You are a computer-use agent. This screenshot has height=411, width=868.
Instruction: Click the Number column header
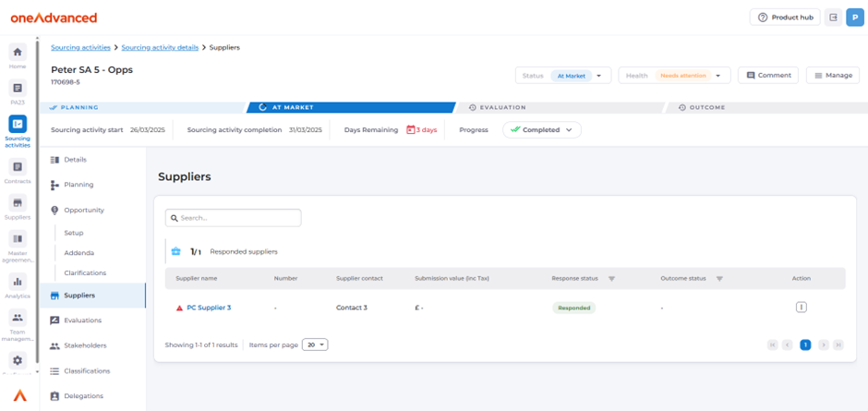pos(285,279)
